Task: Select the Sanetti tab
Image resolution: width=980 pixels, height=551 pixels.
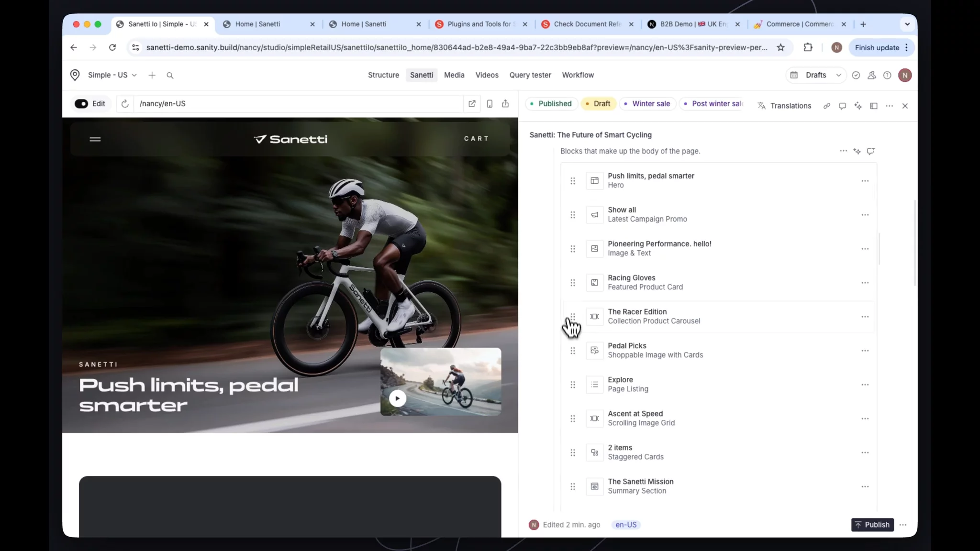Action: [422, 75]
